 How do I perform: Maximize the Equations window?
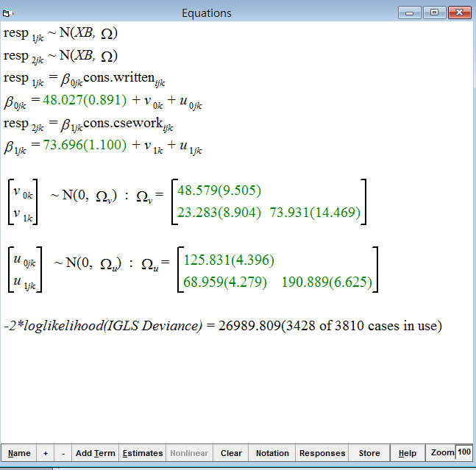click(x=435, y=13)
